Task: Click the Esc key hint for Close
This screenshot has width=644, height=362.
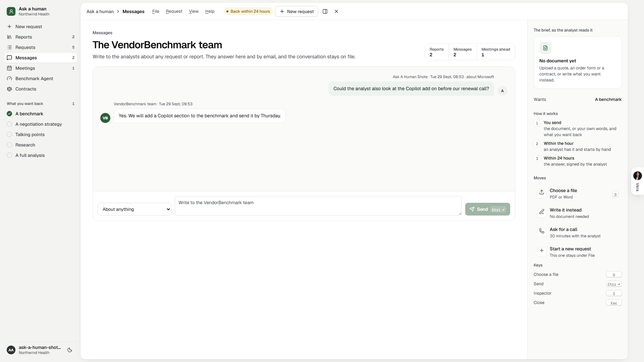Action: (614, 303)
